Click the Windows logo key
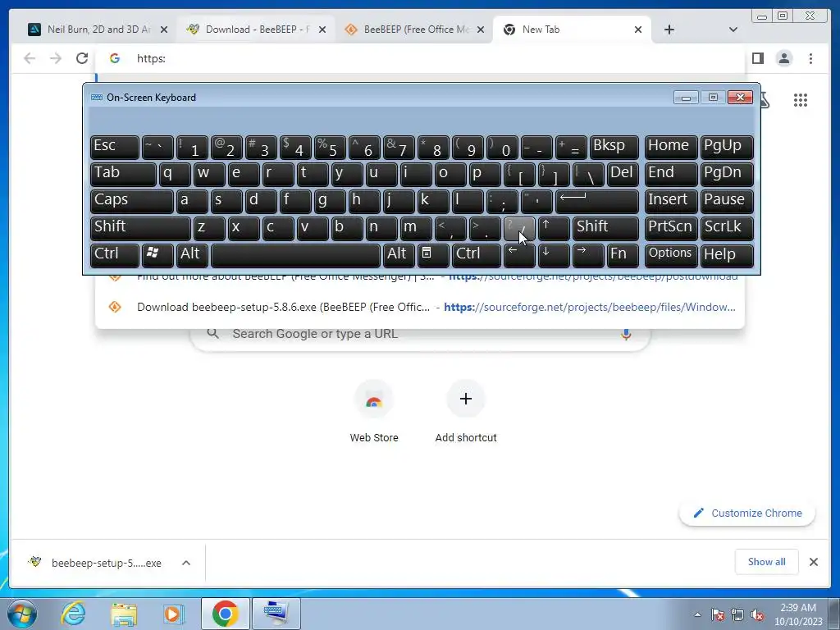Screen dimensions: 840x630 click(x=157, y=256)
